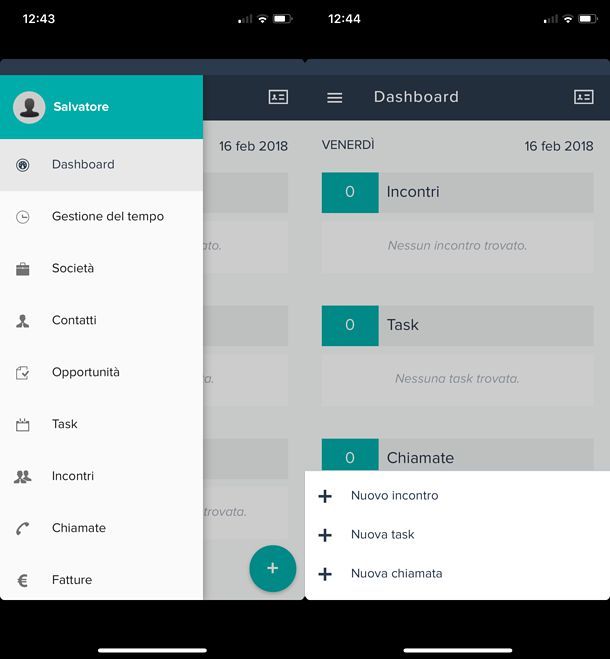This screenshot has width=610, height=659.
Task: Go to Contatti in the side menu
Action: coord(101,321)
